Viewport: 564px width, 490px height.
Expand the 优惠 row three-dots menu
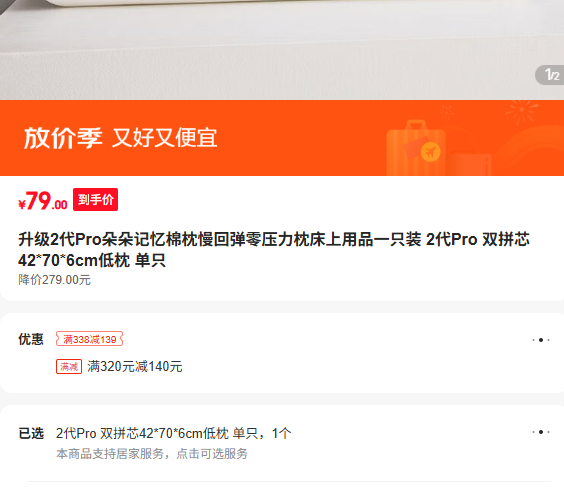pos(541,340)
